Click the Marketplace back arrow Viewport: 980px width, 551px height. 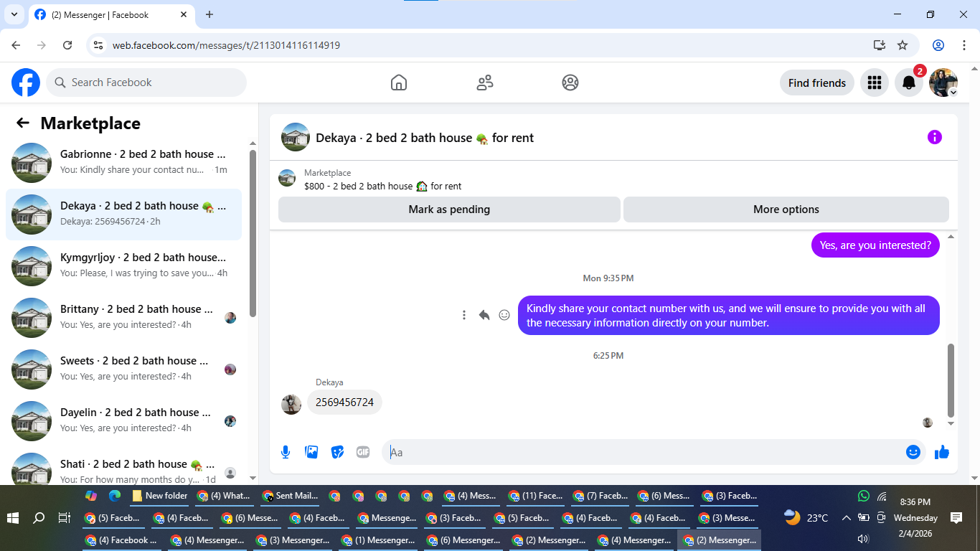pos(23,123)
